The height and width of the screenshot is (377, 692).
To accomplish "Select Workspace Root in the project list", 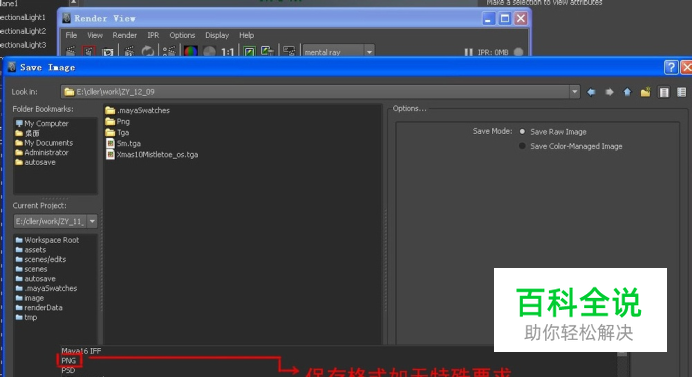I will (47, 240).
